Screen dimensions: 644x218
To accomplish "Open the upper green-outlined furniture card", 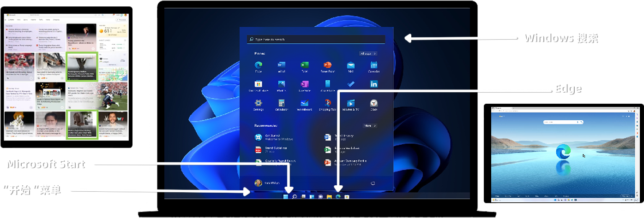I will tap(81, 67).
